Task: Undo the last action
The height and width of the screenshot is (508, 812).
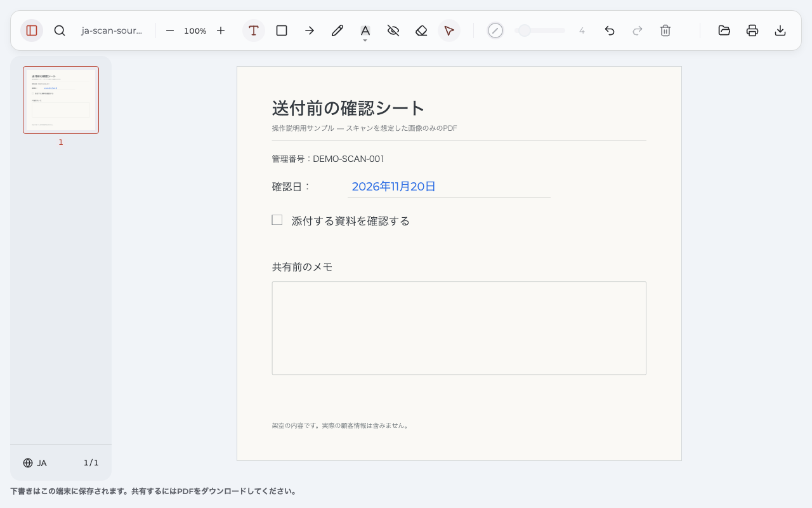Action: coord(610,30)
